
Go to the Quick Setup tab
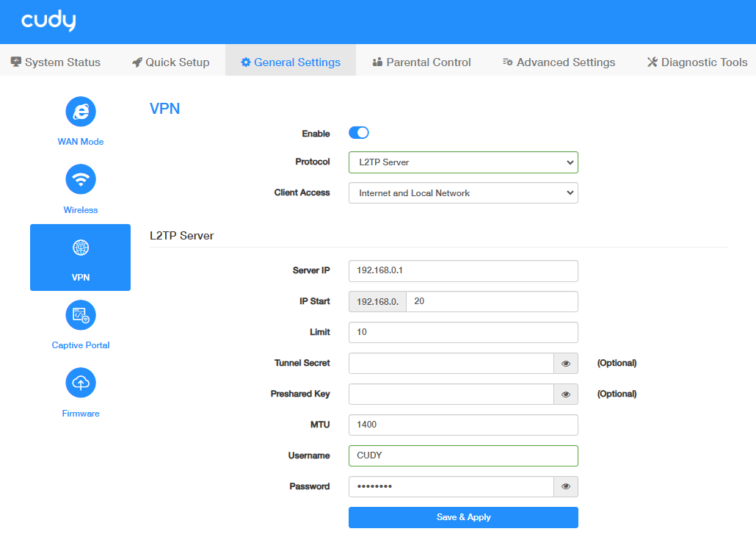(x=171, y=62)
